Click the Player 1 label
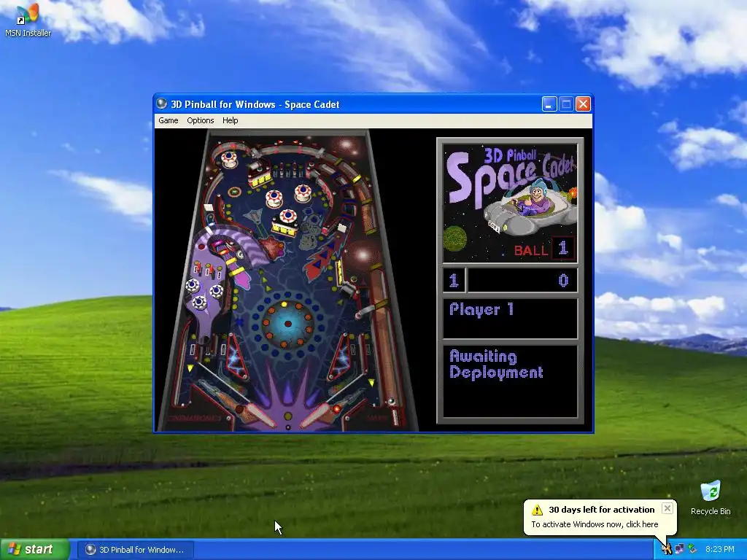This screenshot has height=560, width=747. (x=481, y=309)
